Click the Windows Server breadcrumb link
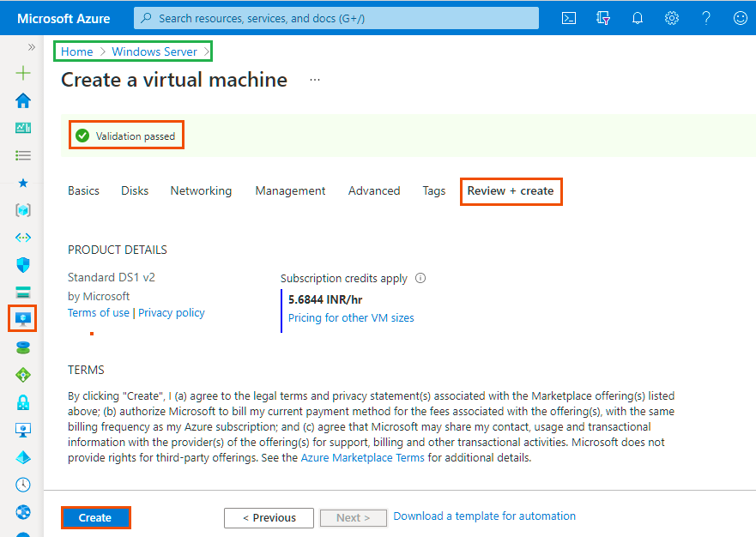The height and width of the screenshot is (537, 756). [154, 51]
